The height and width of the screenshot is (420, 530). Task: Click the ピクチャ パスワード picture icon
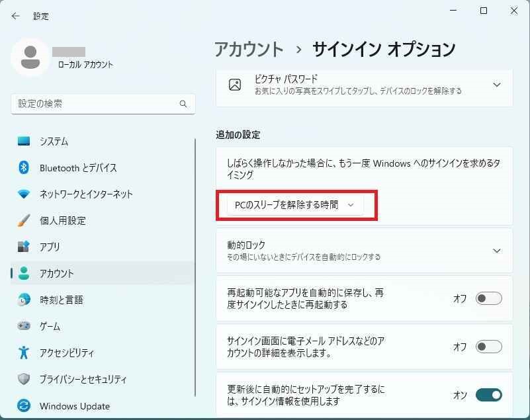click(235, 85)
